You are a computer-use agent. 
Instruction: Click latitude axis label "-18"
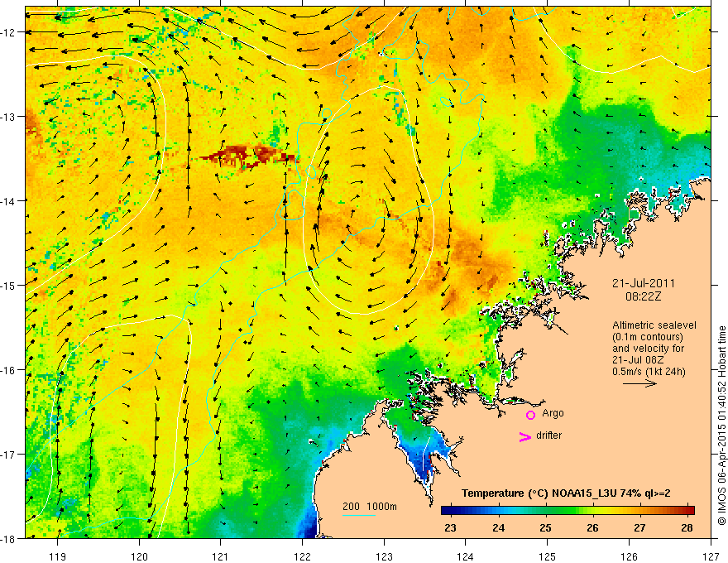[9, 538]
